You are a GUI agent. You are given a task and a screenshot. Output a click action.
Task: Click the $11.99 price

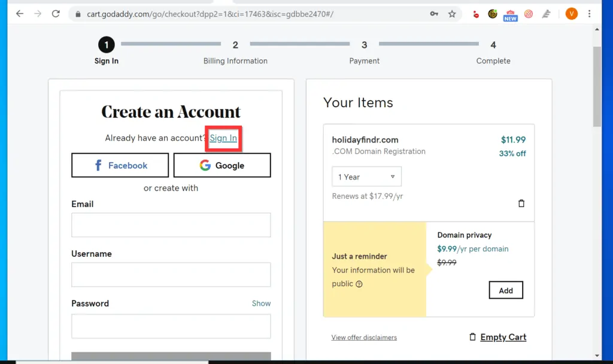coord(513,139)
